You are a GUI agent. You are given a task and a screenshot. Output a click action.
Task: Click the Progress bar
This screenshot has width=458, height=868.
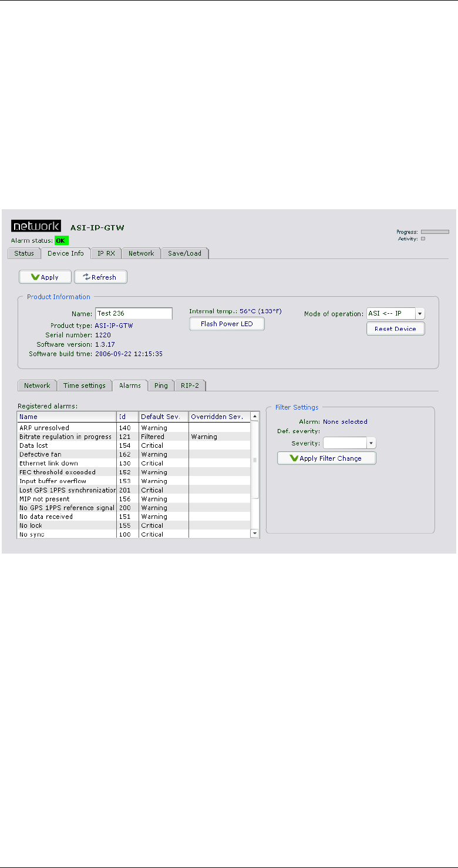pos(435,232)
